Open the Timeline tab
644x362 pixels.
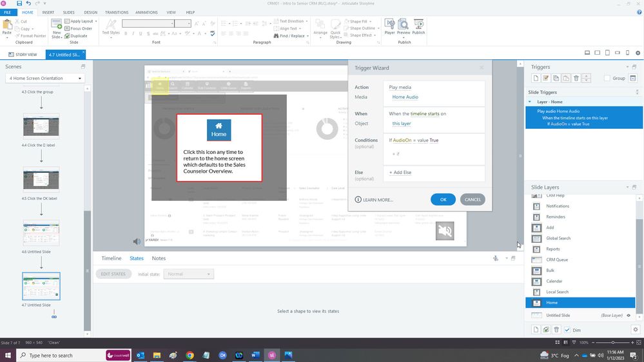[111, 258]
